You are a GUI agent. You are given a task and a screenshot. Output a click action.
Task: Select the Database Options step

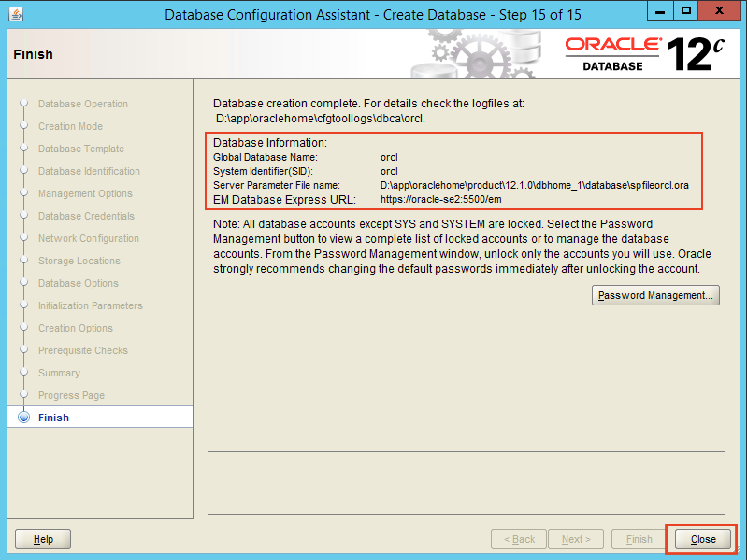[x=78, y=283]
